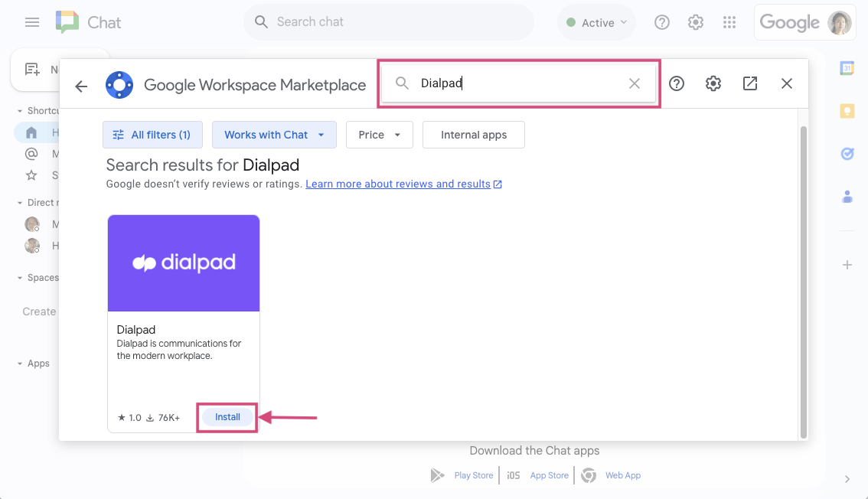Screen dimensions: 868x499
Task: Open the Google apps grid
Action: point(729,22)
